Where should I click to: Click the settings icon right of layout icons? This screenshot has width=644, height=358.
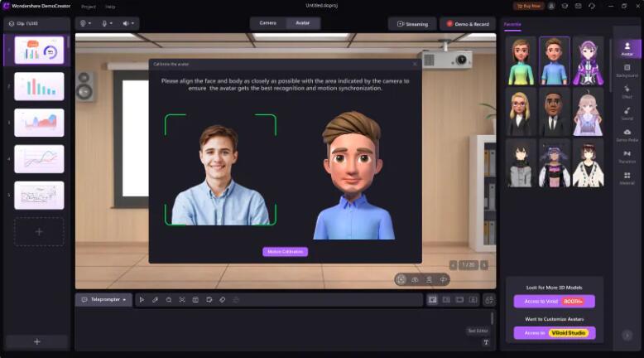click(489, 300)
